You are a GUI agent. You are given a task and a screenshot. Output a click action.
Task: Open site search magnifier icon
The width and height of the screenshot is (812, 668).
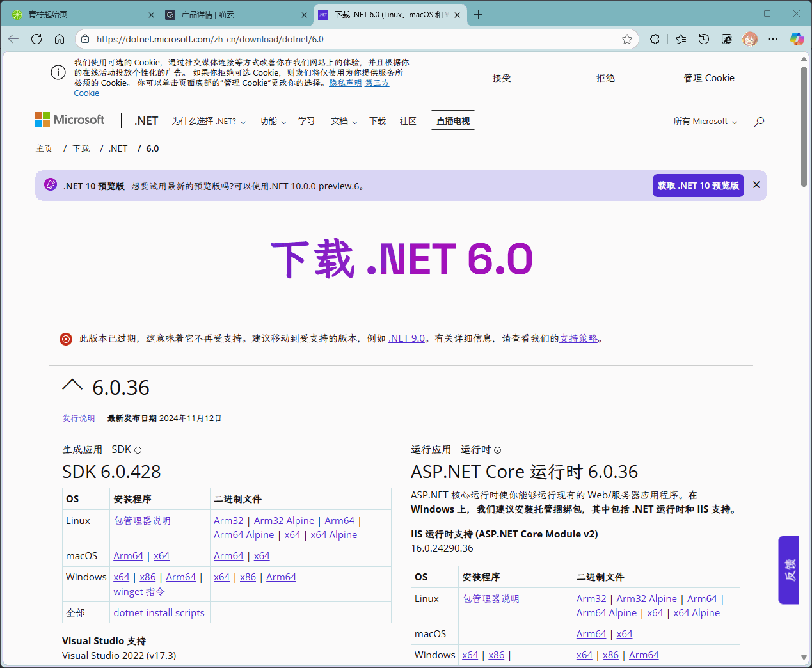[x=759, y=122]
